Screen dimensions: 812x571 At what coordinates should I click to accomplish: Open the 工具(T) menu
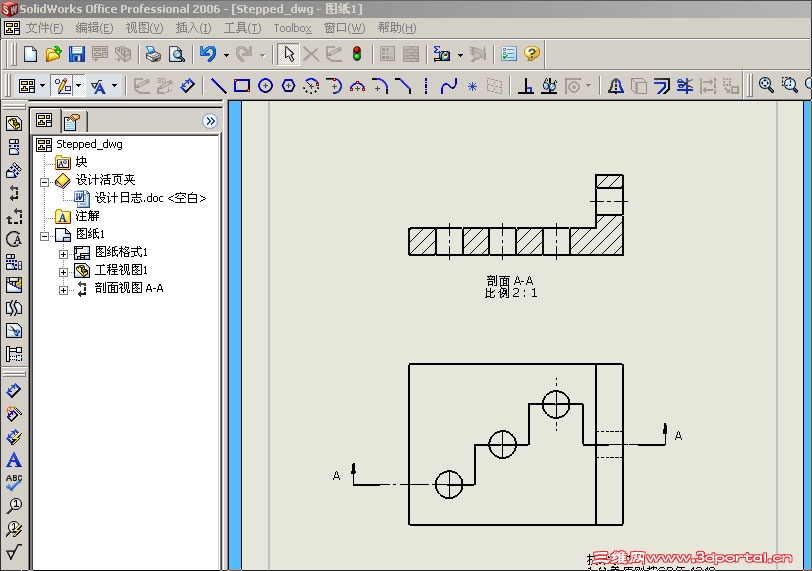tap(242, 28)
